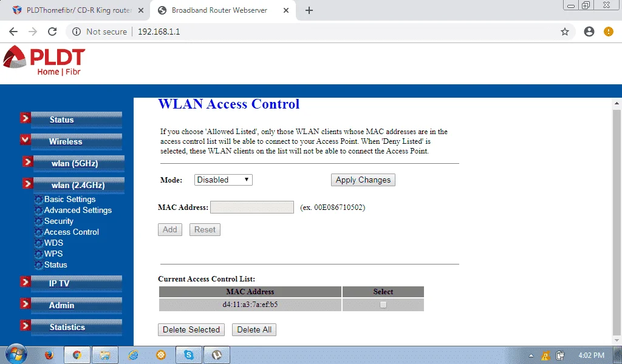
Task: Bookmark this page with the star icon
Action: 565,32
